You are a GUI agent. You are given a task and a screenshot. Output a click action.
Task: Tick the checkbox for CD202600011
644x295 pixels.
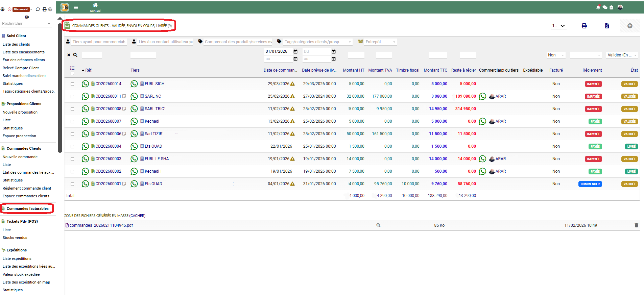[x=72, y=97]
